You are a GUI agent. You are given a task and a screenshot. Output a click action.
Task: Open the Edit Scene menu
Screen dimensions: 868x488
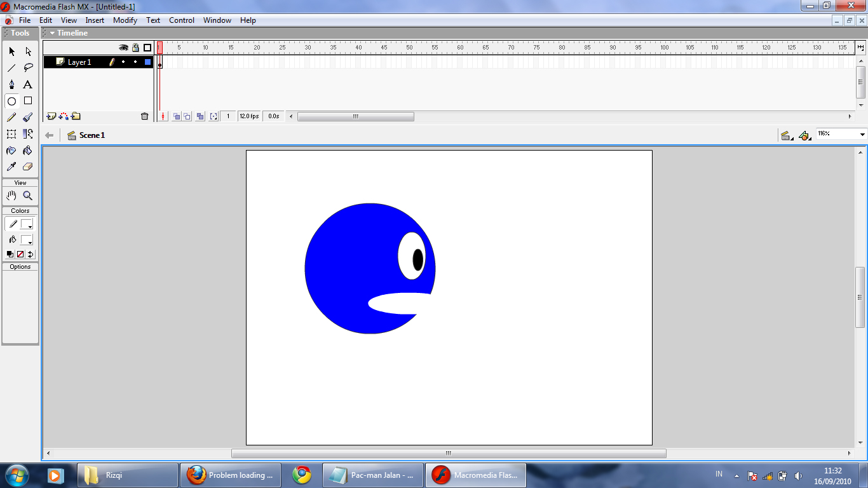[x=787, y=135]
